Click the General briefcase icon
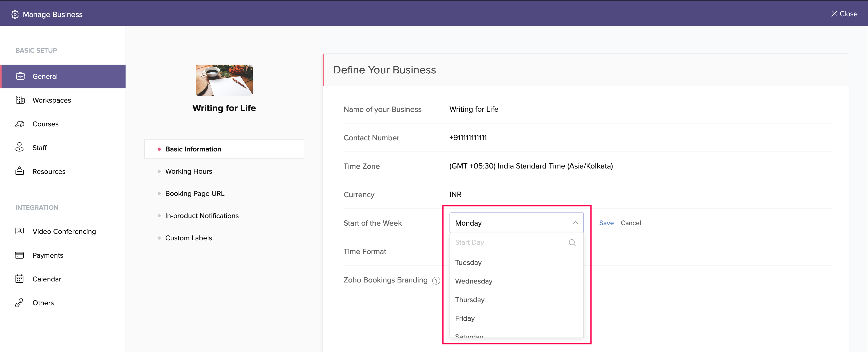Image resolution: width=868 pixels, height=352 pixels. coord(20,76)
